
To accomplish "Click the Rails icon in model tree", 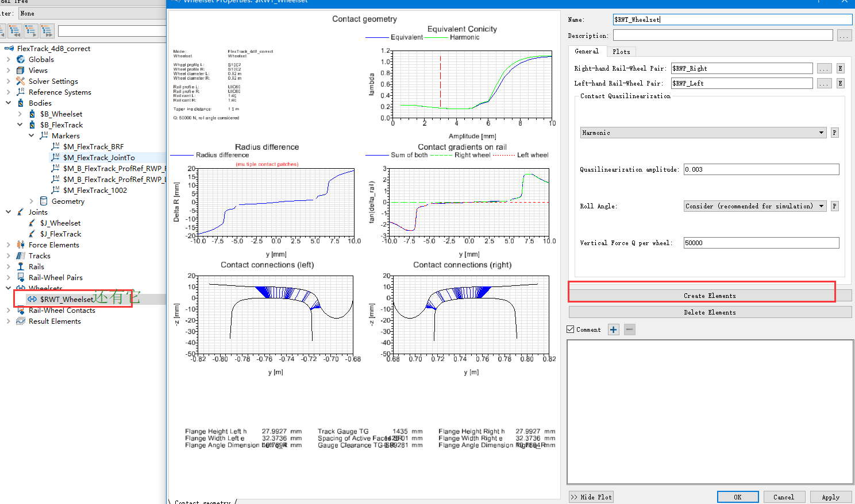I will [x=21, y=267].
